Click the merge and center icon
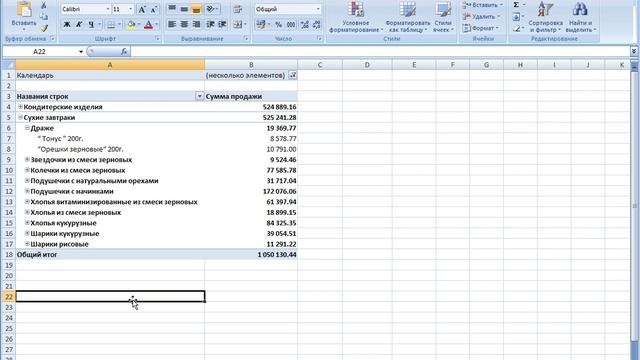This screenshot has height=360, width=640. point(238,24)
